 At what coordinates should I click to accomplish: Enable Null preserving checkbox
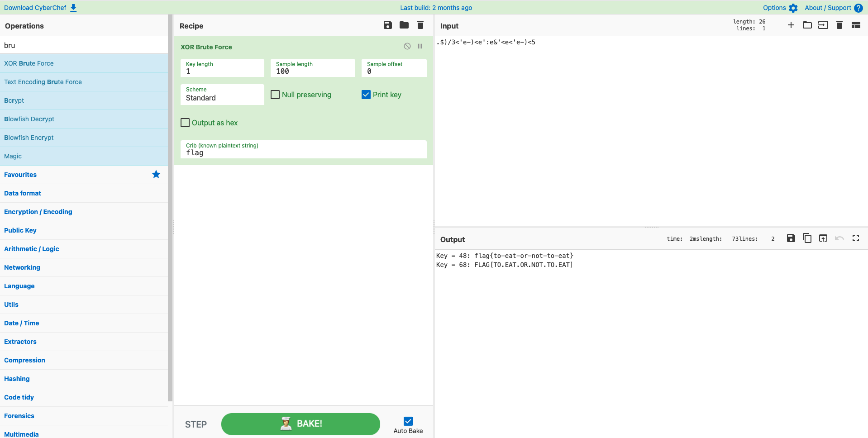coord(275,95)
